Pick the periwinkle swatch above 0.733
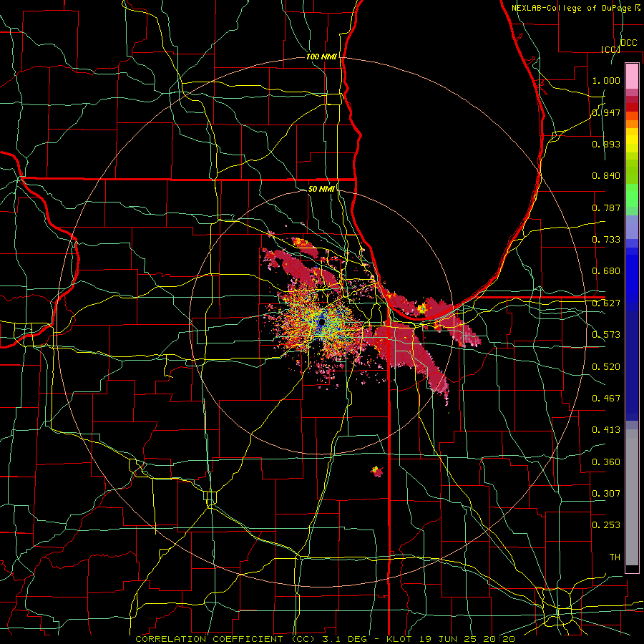 [x=632, y=227]
